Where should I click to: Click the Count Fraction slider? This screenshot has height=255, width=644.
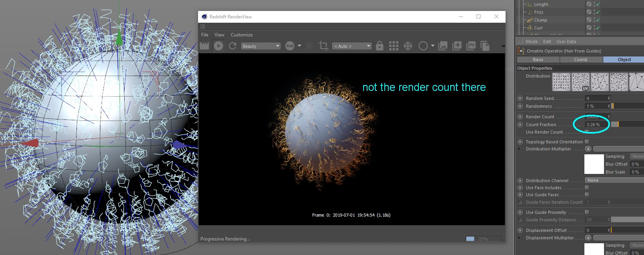tap(627, 125)
